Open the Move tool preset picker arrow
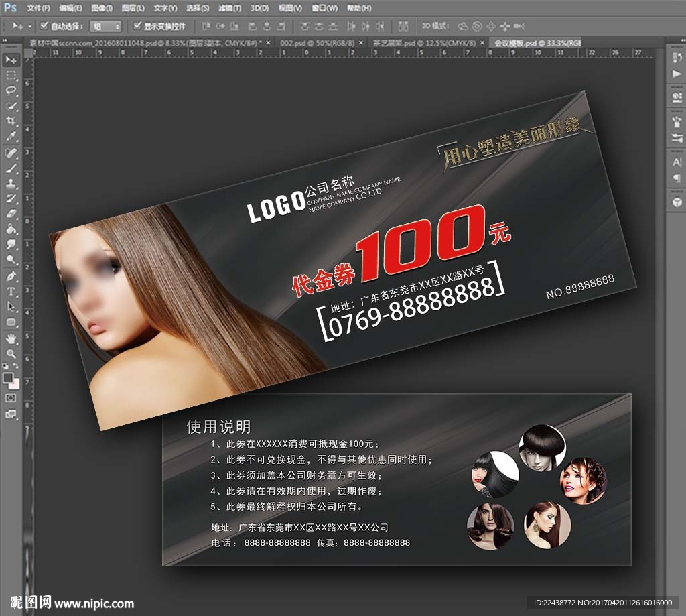The width and height of the screenshot is (686, 616). [x=29, y=26]
